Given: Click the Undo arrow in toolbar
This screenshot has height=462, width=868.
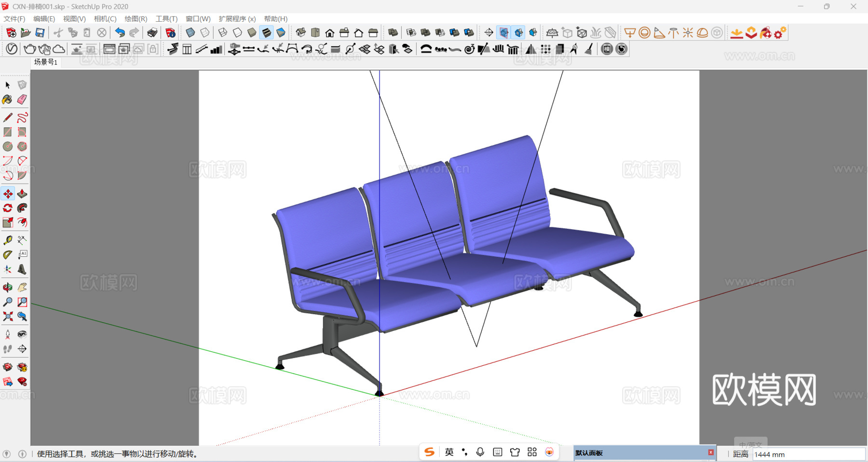Looking at the screenshot, I should tap(120, 33).
